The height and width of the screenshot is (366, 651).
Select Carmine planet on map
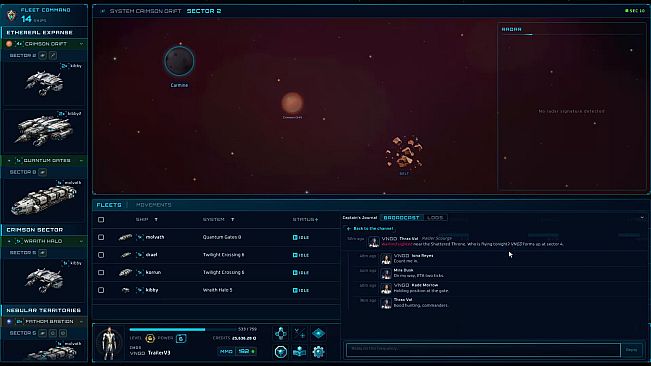pos(179,61)
